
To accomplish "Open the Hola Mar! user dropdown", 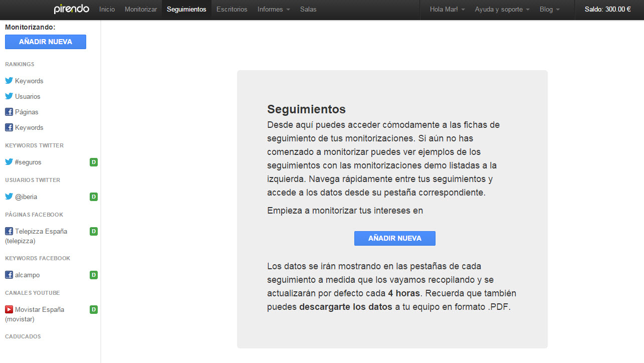I will pos(447,10).
